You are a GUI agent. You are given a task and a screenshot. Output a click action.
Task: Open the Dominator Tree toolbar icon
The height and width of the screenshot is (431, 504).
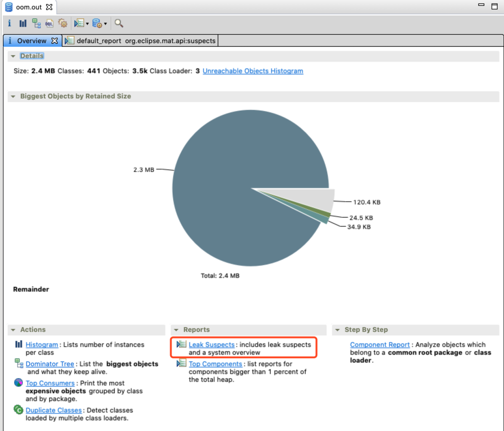point(36,23)
